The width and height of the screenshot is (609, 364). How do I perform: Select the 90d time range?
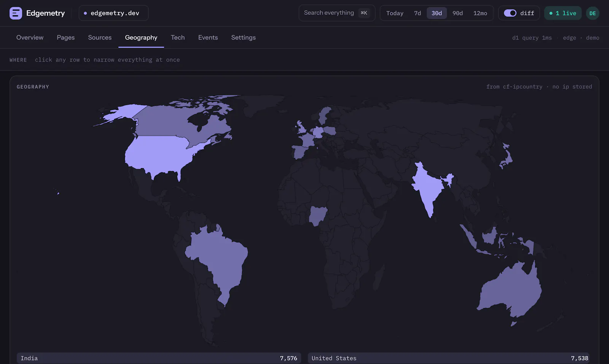pos(458,13)
